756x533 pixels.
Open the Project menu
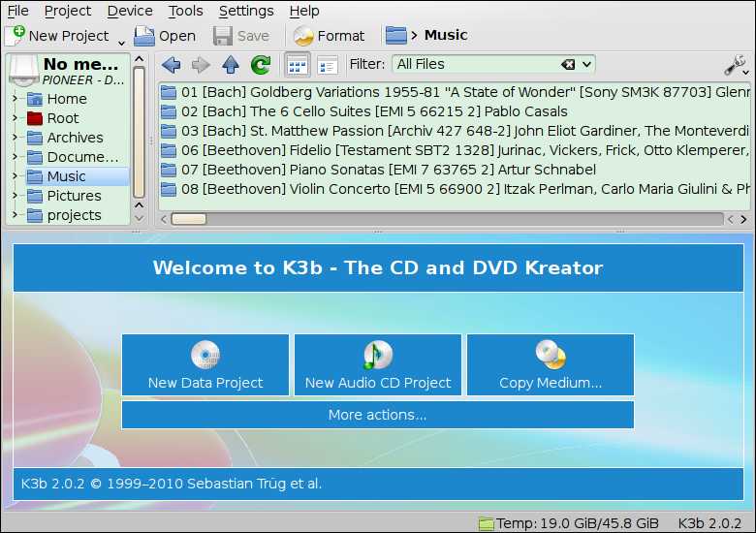[x=68, y=11]
